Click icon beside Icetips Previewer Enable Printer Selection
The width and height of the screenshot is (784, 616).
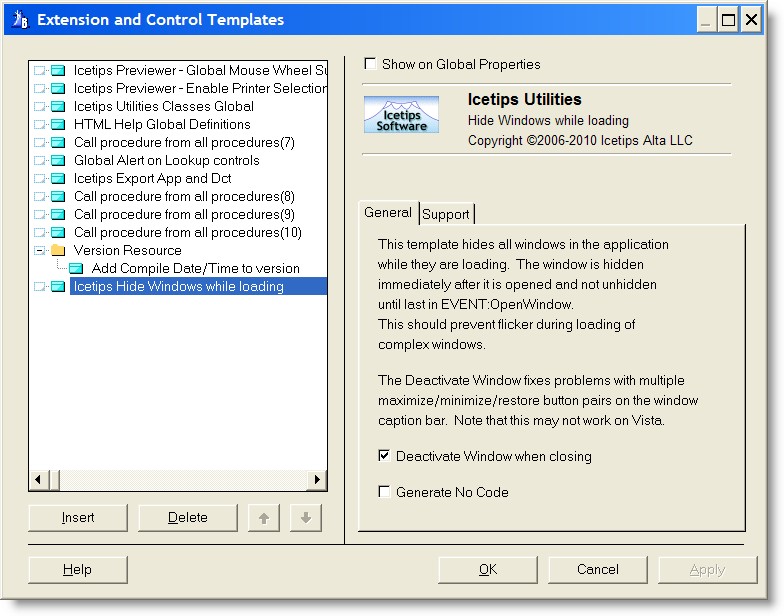click(x=58, y=88)
